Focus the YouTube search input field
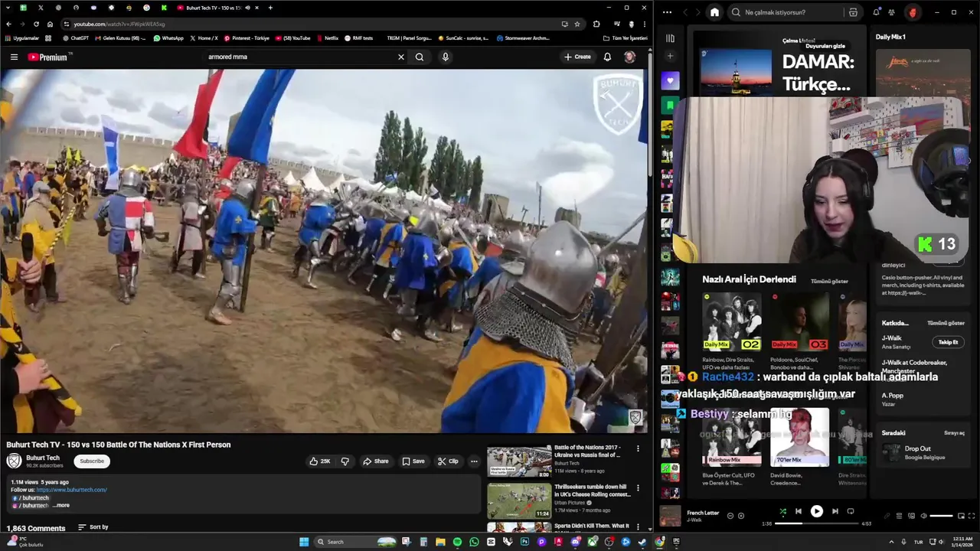980x551 pixels. click(299, 57)
